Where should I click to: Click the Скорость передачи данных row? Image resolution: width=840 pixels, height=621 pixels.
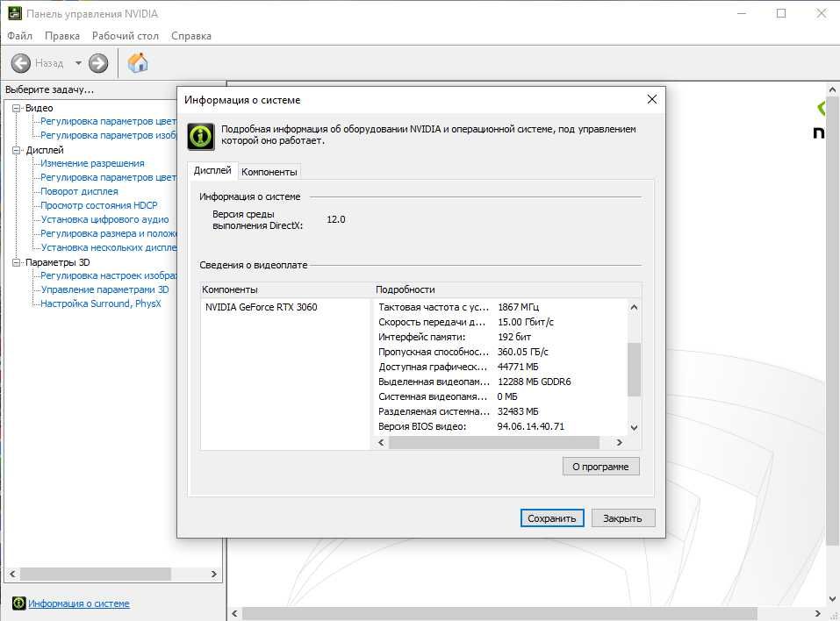pyautogui.click(x=501, y=322)
